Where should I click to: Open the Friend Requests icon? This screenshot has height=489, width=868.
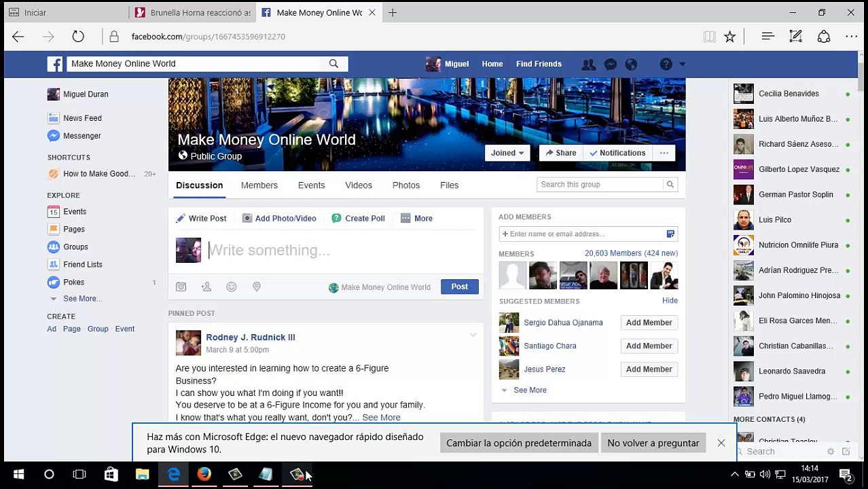click(x=589, y=65)
